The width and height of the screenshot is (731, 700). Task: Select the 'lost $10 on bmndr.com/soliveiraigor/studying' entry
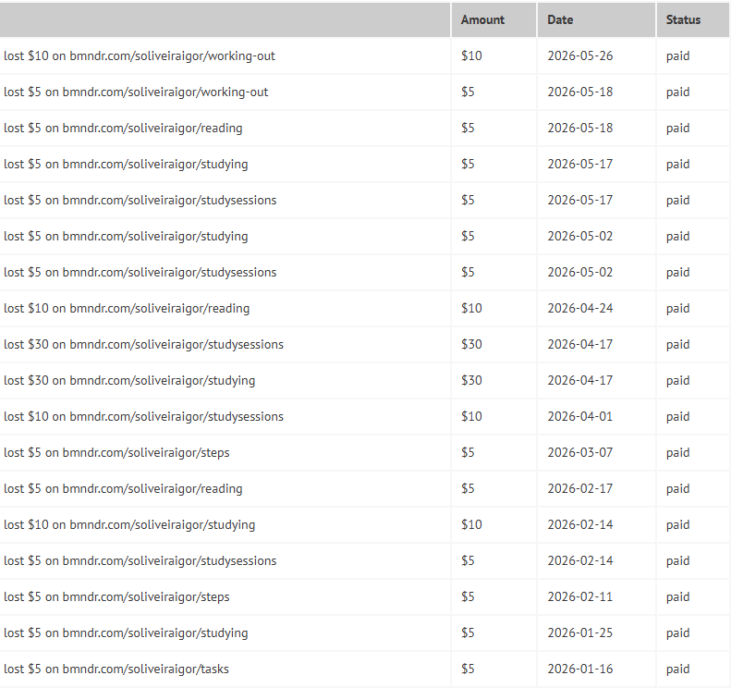coord(129,524)
